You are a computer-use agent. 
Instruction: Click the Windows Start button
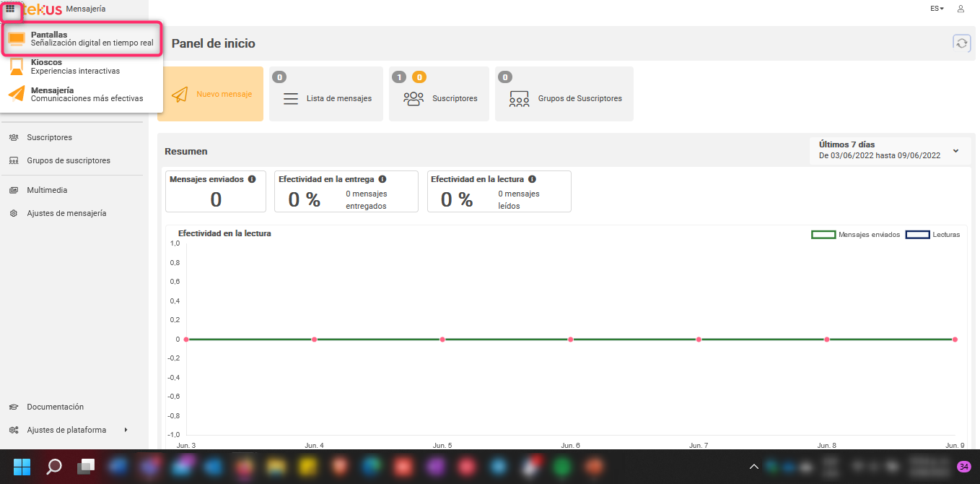click(22, 467)
